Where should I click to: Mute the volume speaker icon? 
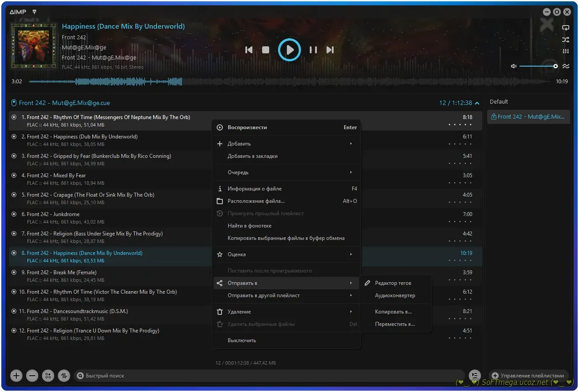point(514,66)
